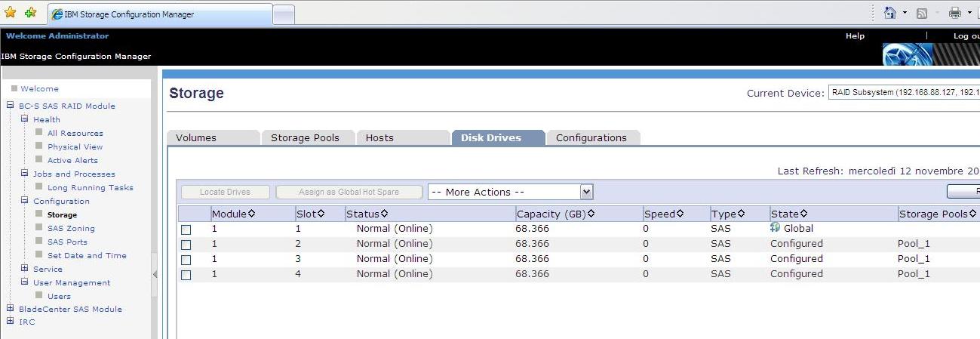Select the Disk Drives tab
The height and width of the screenshot is (339, 980).
click(x=498, y=137)
